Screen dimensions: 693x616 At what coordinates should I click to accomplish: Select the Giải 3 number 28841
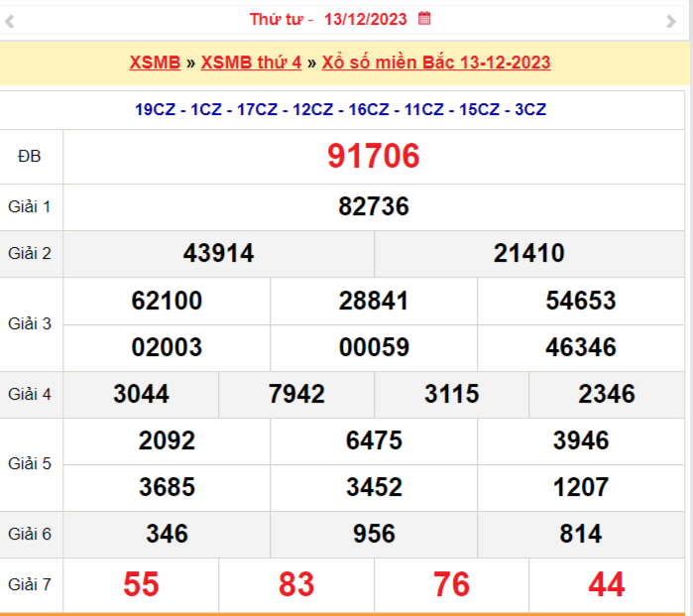tap(374, 301)
